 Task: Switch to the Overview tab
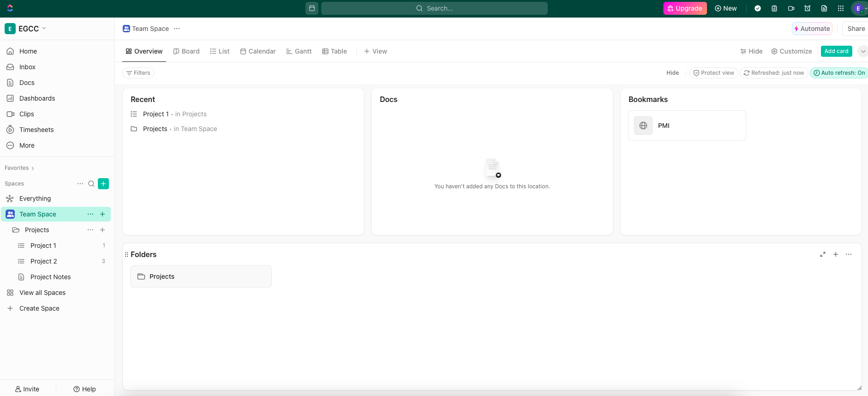[x=144, y=51]
